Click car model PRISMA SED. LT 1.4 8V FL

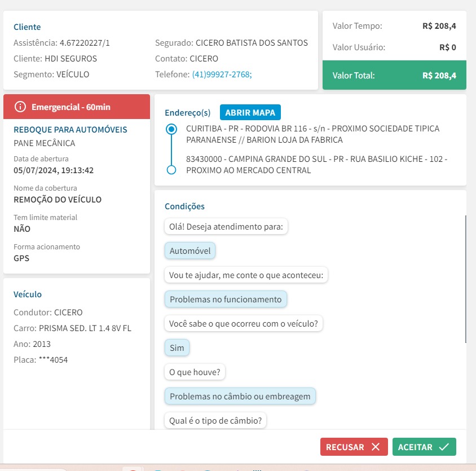coord(85,328)
